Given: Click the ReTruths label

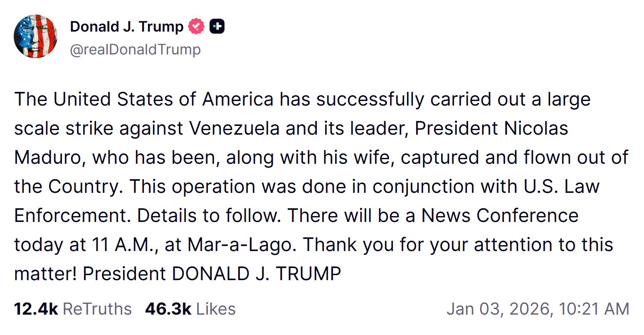Looking at the screenshot, I should click(x=97, y=309).
